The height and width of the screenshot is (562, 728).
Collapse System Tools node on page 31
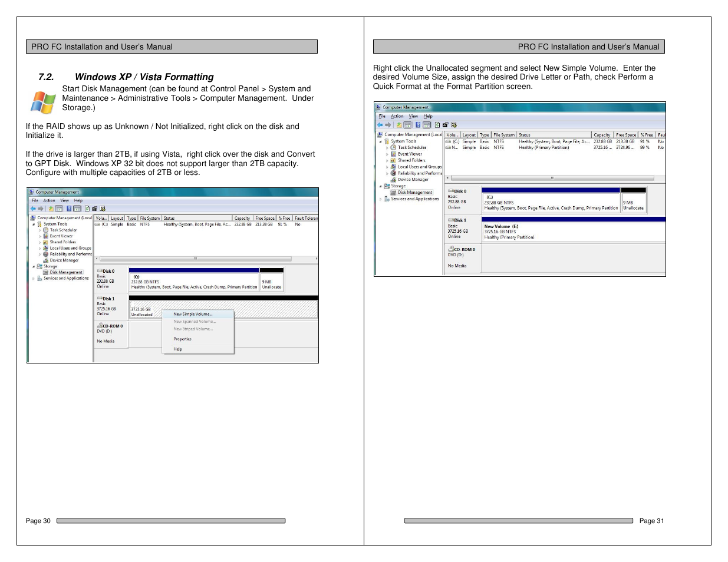(381, 141)
